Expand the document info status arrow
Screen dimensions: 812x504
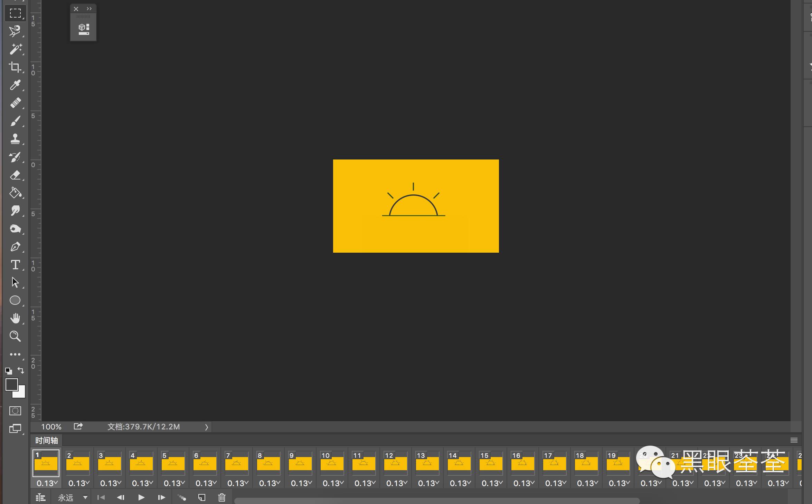(206, 427)
